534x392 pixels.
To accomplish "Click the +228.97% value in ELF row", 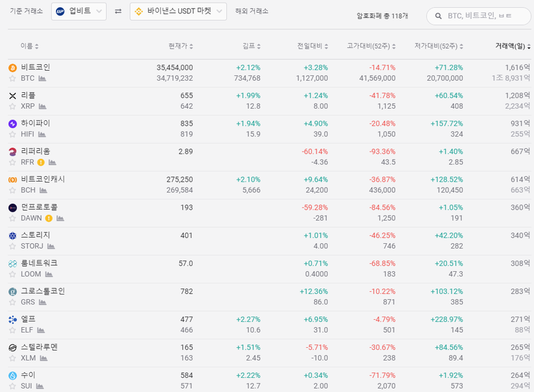I will (447, 319).
